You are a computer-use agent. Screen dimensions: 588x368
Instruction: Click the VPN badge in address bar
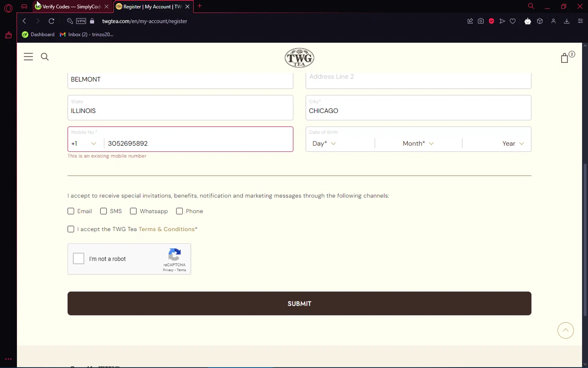click(x=81, y=21)
